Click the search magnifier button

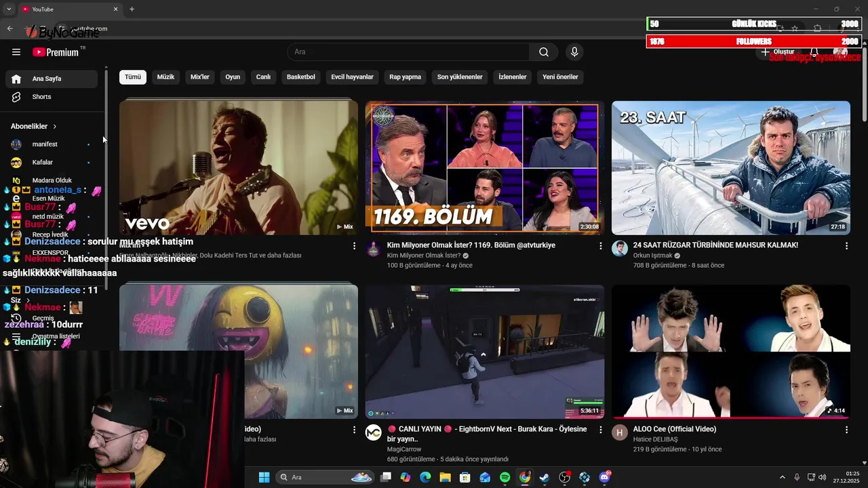[544, 52]
